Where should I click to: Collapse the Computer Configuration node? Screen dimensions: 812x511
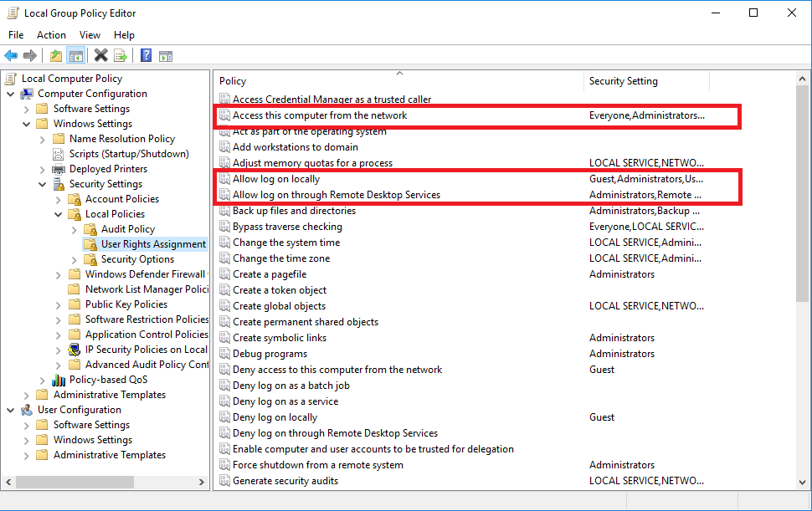10,94
